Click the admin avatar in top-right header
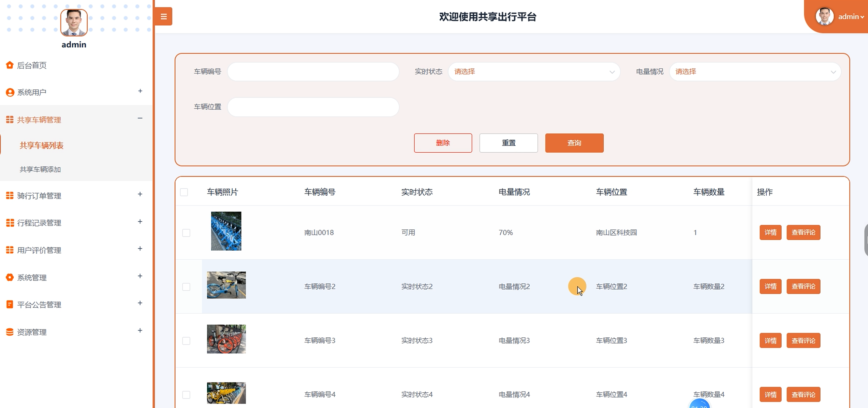Screen dimensions: 868x408 coord(824,16)
